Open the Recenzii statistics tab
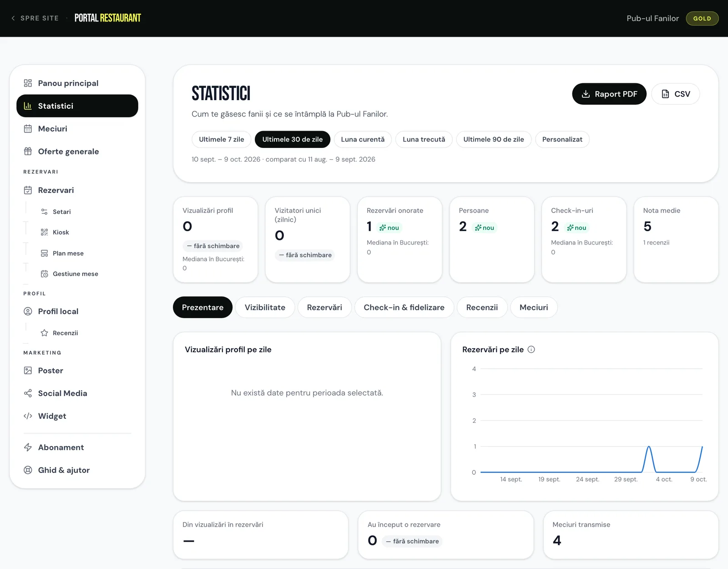 pyautogui.click(x=482, y=307)
